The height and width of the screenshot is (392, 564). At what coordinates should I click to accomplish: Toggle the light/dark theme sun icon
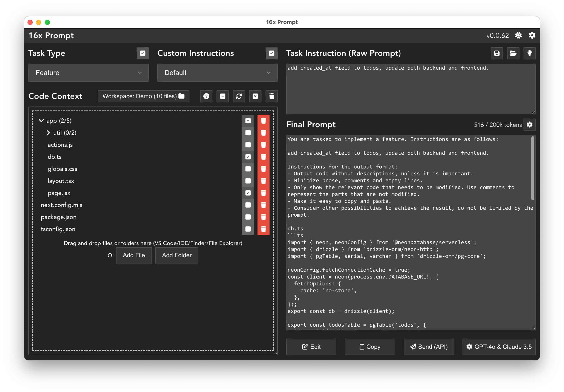(x=518, y=35)
